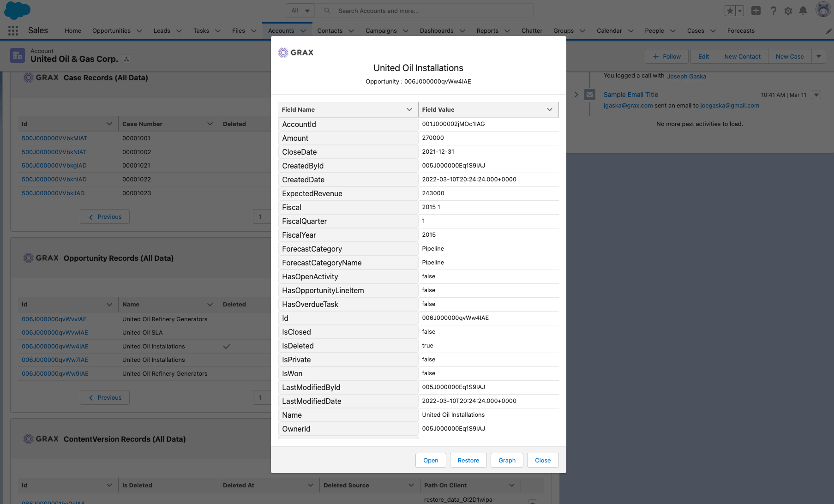Viewport: 834px width, 504px height.
Task: Open the Chatter tab
Action: point(532,31)
